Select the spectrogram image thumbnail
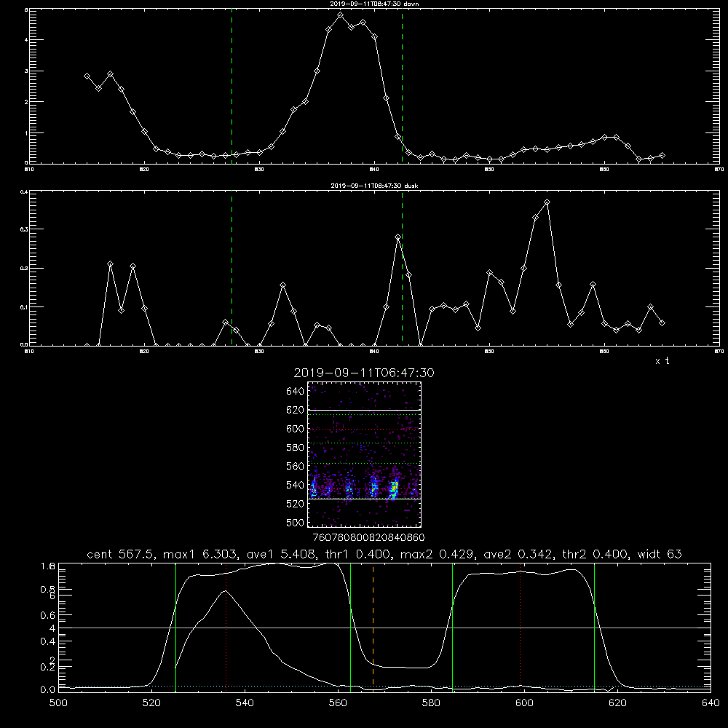This screenshot has width=728, height=728. [365, 454]
